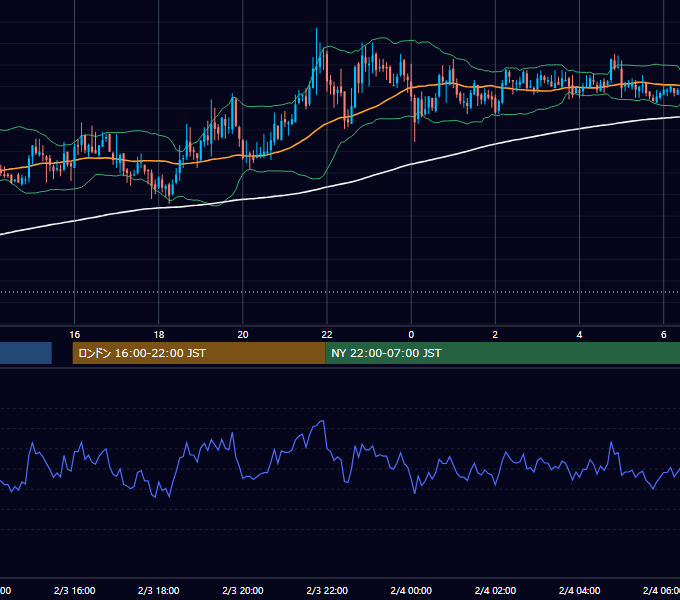This screenshot has height=600, width=680.
Task: Click the 20 hour label on the price chart axis
Action: pyautogui.click(x=243, y=335)
